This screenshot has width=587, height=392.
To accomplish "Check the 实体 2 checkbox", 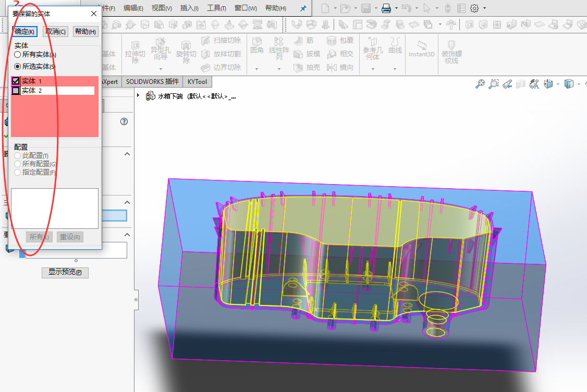I will (x=16, y=91).
